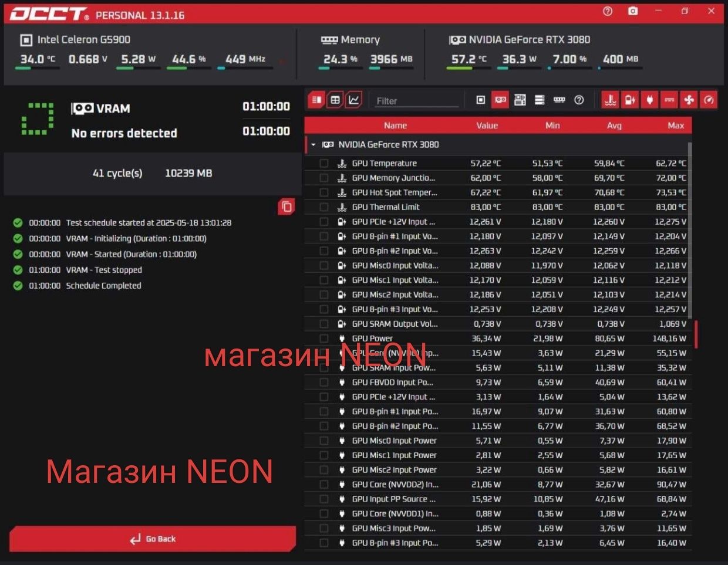Check the GPU FBVDD Input Power checkbox
728x565 pixels.
click(324, 382)
